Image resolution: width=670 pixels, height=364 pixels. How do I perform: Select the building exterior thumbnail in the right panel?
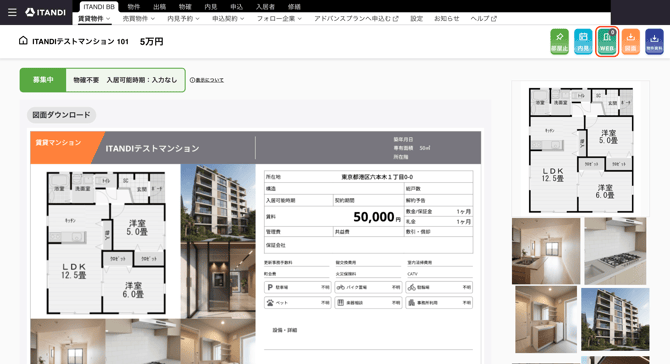pos(615,320)
